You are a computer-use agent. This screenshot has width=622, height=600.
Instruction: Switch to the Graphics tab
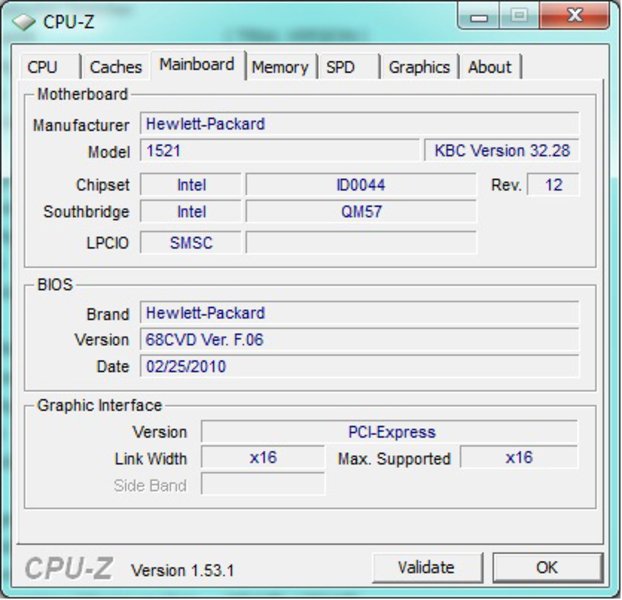point(419,67)
